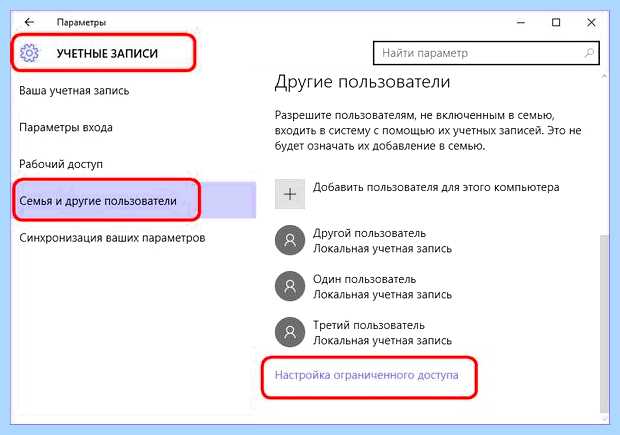Open Ваша учетная запись section
Image resolution: width=620 pixels, height=435 pixels.
coord(74,91)
